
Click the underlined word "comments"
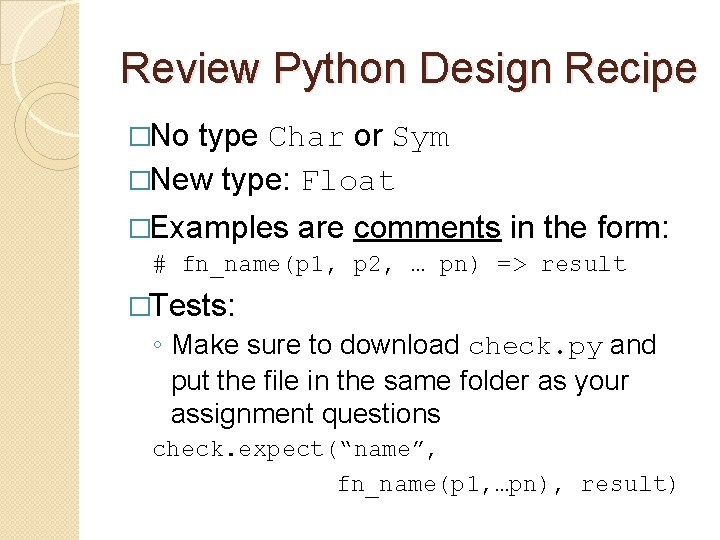(x=427, y=228)
